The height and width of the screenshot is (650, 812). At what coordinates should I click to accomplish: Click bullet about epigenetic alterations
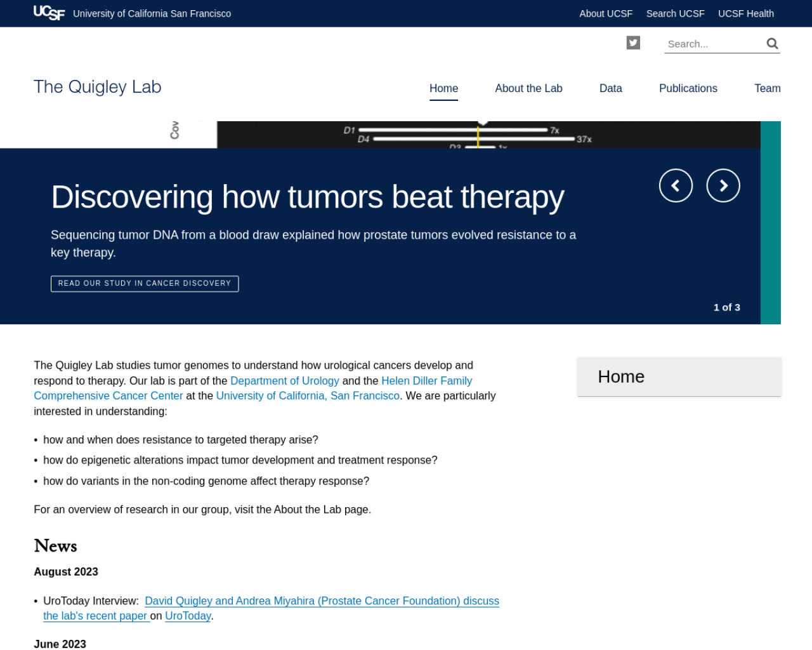(x=240, y=460)
